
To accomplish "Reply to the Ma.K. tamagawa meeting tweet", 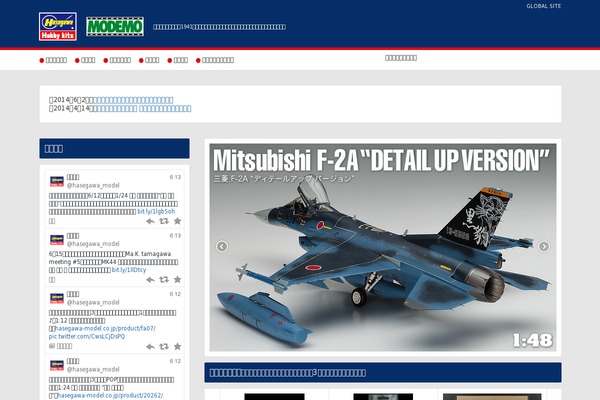I will (x=150, y=280).
